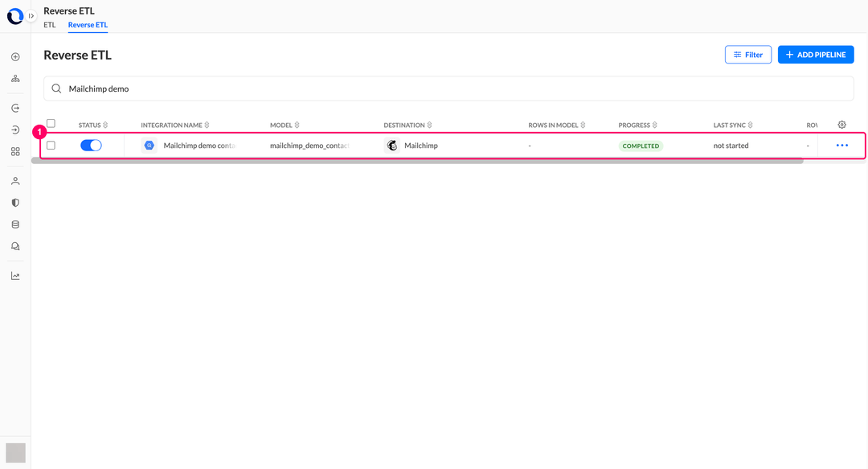Sort by the PROGRESS column
The height and width of the screenshot is (469, 868).
coord(637,125)
